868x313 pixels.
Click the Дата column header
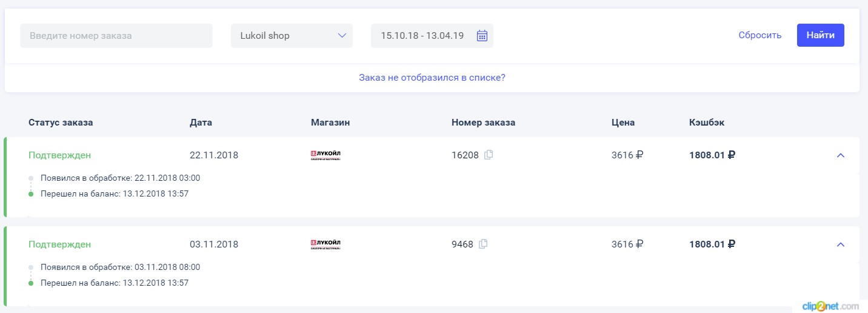click(201, 123)
